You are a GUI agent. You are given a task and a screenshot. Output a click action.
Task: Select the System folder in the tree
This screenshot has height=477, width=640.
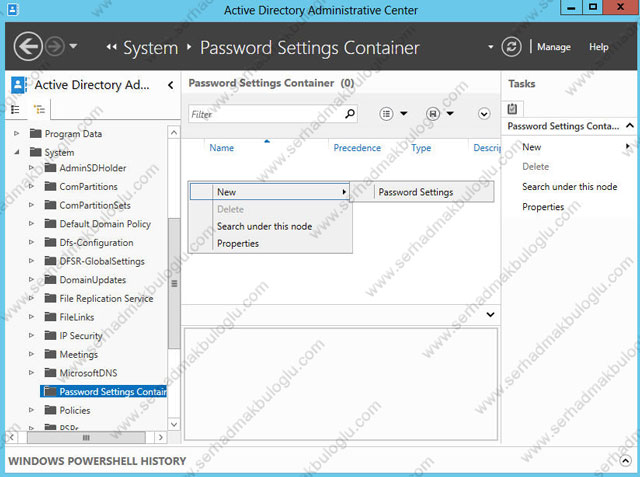pyautogui.click(x=52, y=152)
